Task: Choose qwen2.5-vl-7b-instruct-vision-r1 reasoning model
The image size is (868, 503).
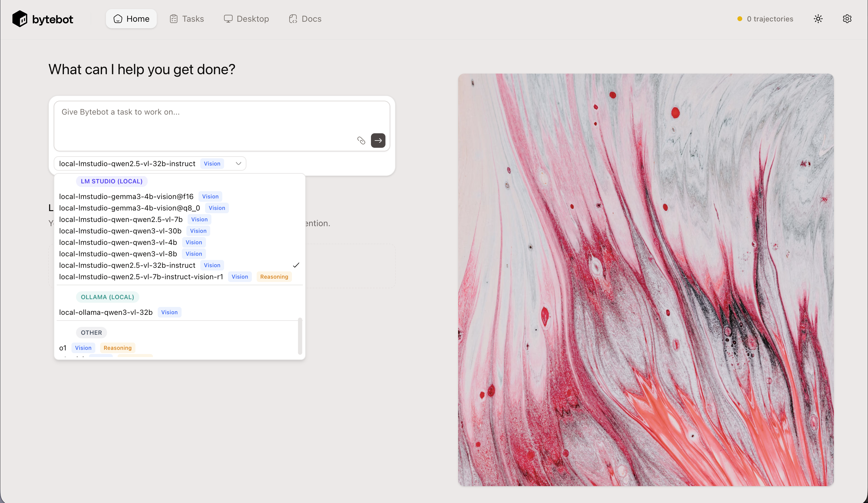Action: pos(141,277)
